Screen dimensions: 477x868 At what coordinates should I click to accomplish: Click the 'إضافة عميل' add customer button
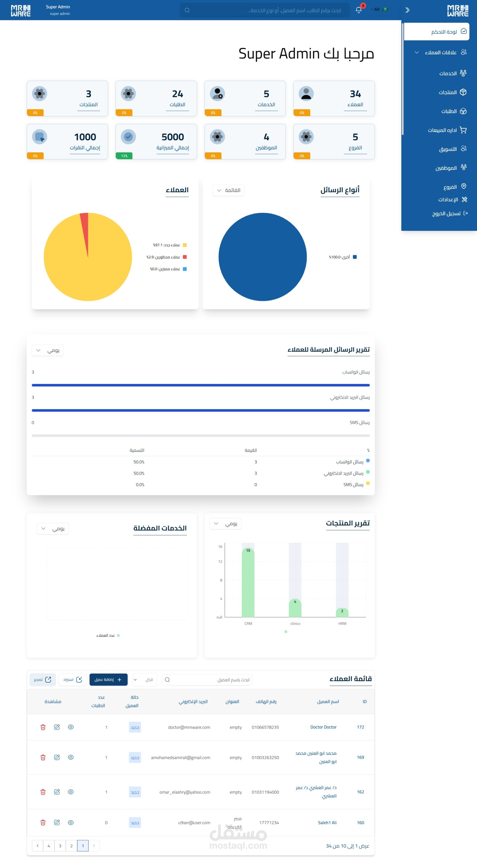108,680
